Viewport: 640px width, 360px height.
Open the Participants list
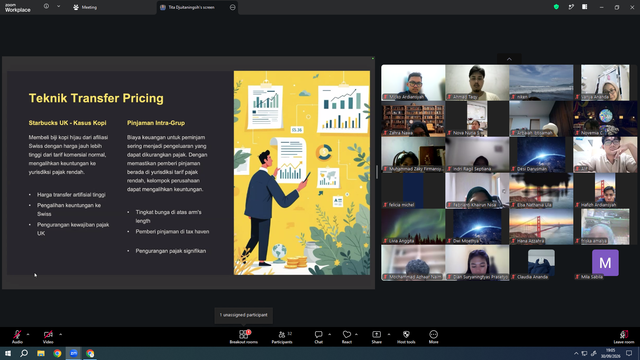(282, 337)
